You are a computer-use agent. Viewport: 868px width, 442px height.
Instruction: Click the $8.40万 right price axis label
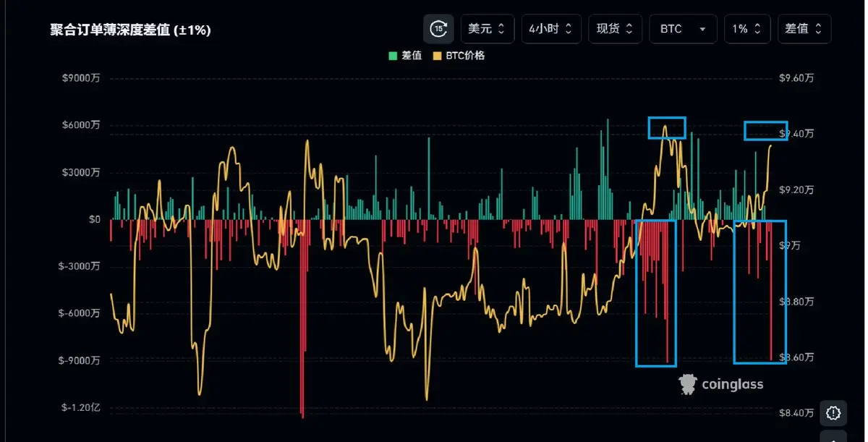pos(796,413)
